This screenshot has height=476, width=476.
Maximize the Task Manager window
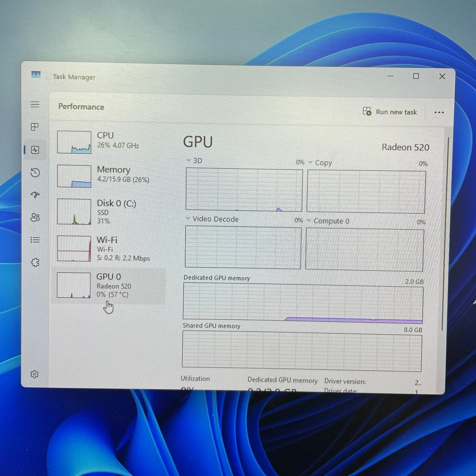pyautogui.click(x=416, y=76)
